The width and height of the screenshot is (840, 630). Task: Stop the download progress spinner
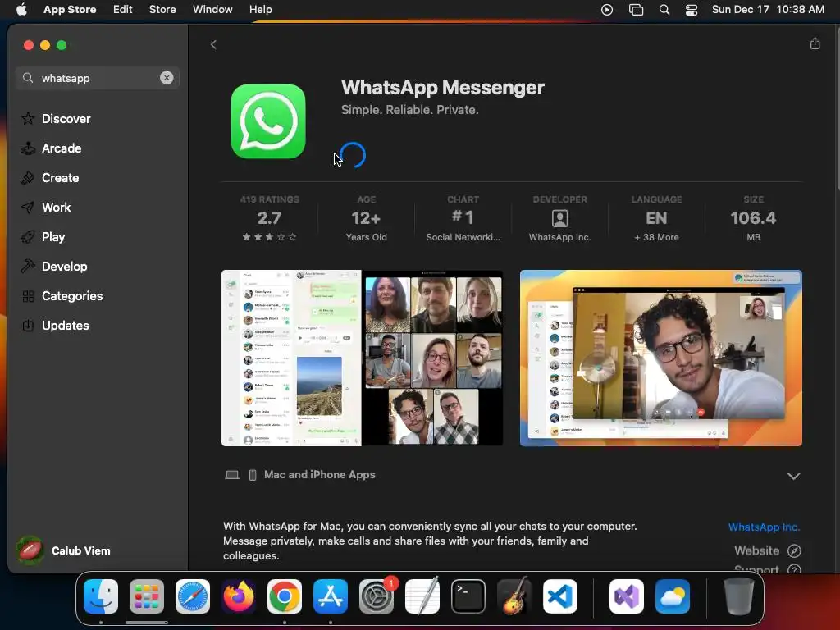(353, 155)
